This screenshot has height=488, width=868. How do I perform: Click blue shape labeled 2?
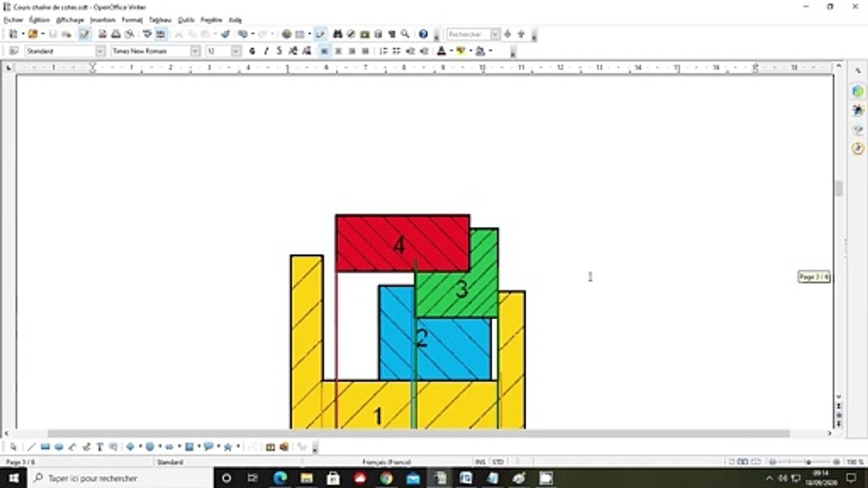coord(435,339)
